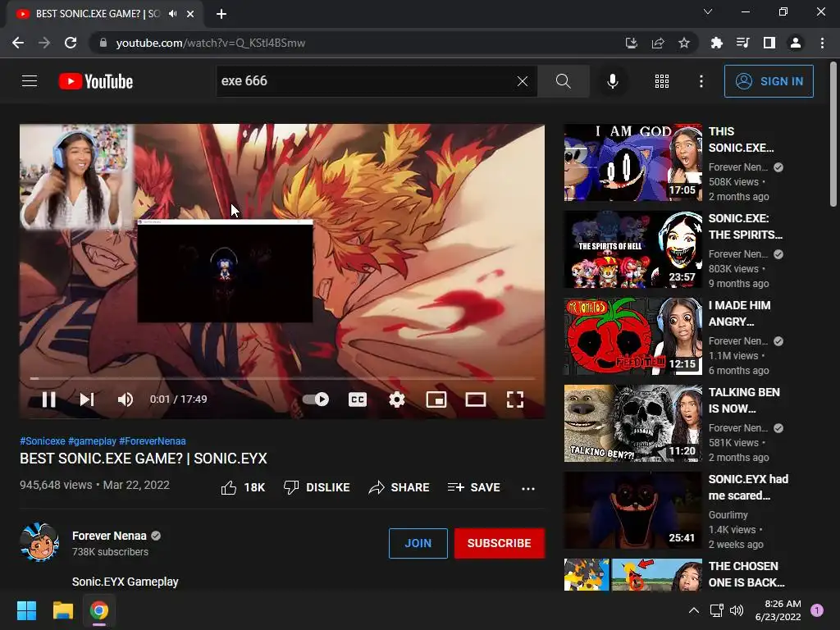Click the magnifier search button
The height and width of the screenshot is (630, 840).
[x=563, y=81]
